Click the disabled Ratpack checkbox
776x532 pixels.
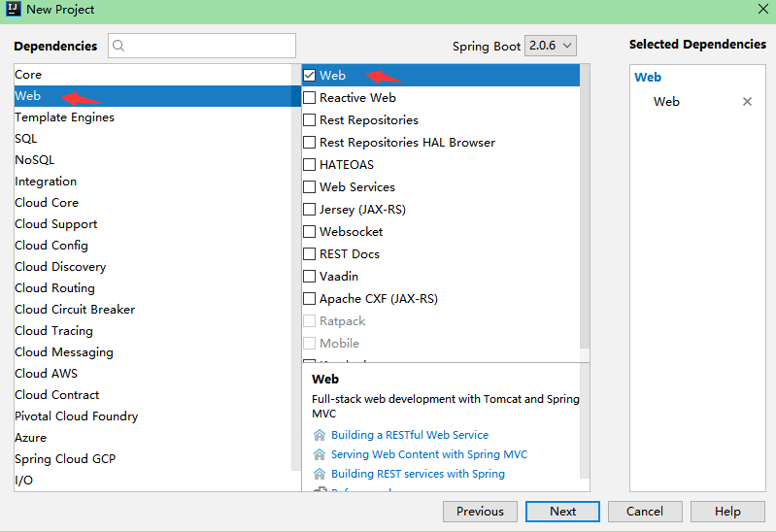click(x=309, y=320)
